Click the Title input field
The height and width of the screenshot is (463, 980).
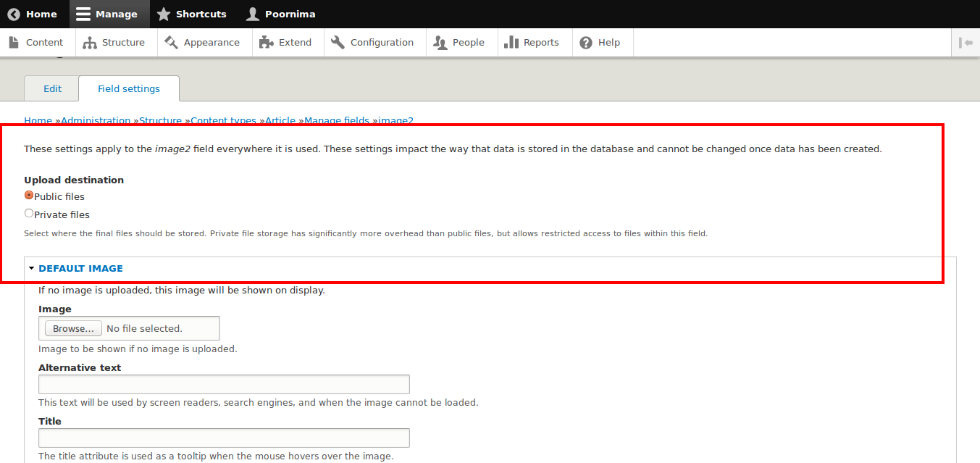click(224, 438)
